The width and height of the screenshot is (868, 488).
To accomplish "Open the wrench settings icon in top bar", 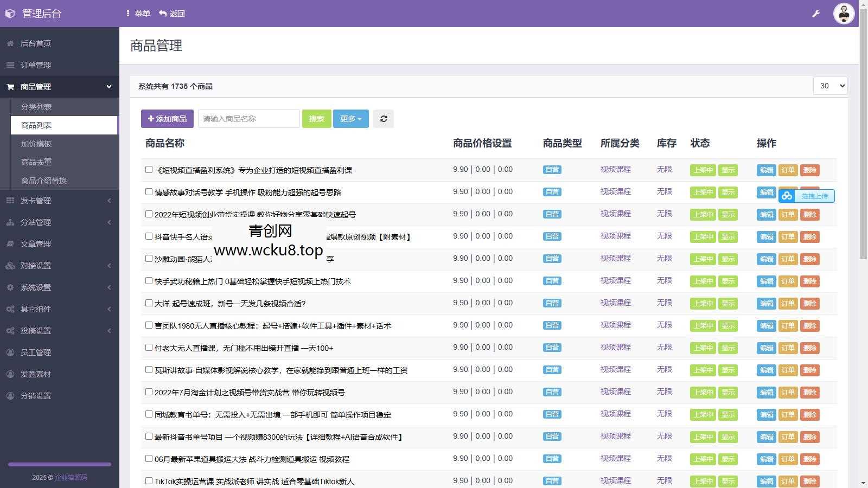I will pyautogui.click(x=816, y=14).
